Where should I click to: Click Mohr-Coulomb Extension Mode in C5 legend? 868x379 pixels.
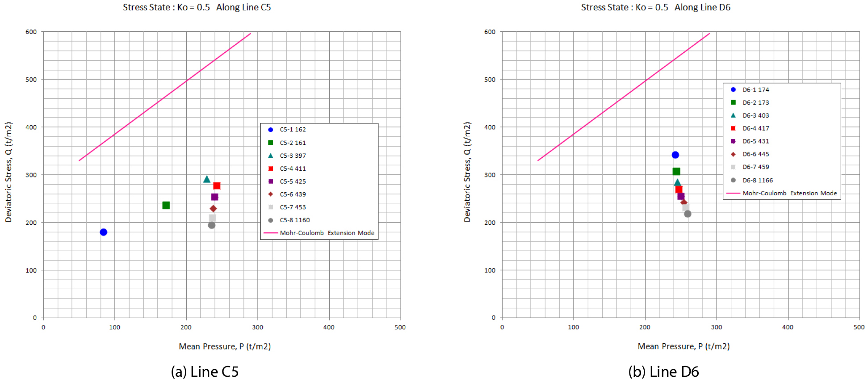(327, 233)
